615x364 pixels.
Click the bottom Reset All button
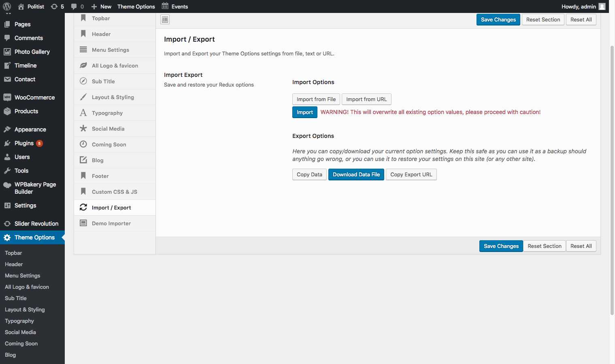(581, 246)
